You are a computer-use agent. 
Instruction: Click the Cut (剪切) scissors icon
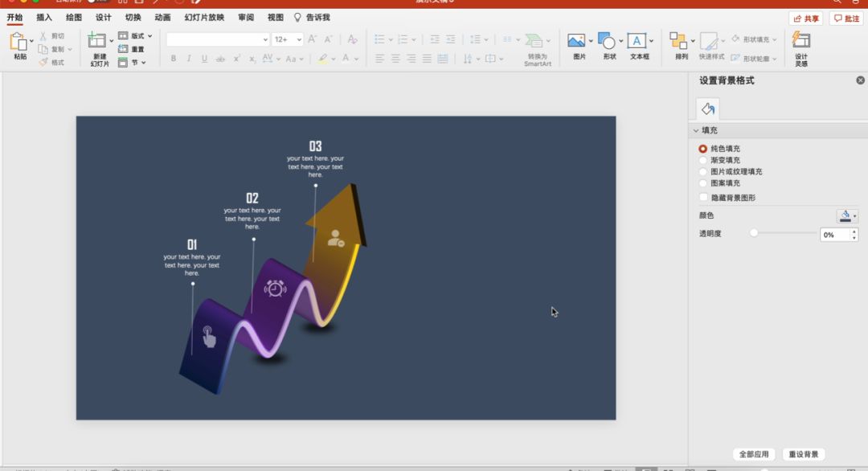(43, 36)
